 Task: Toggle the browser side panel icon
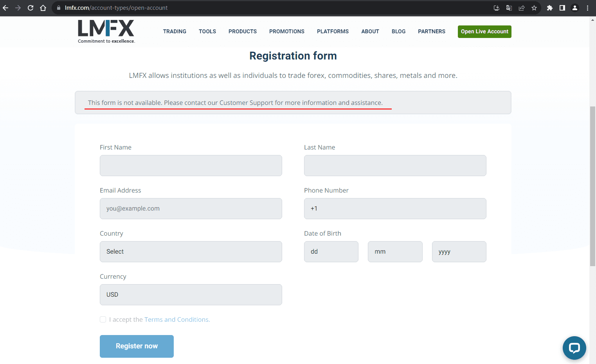coord(562,8)
